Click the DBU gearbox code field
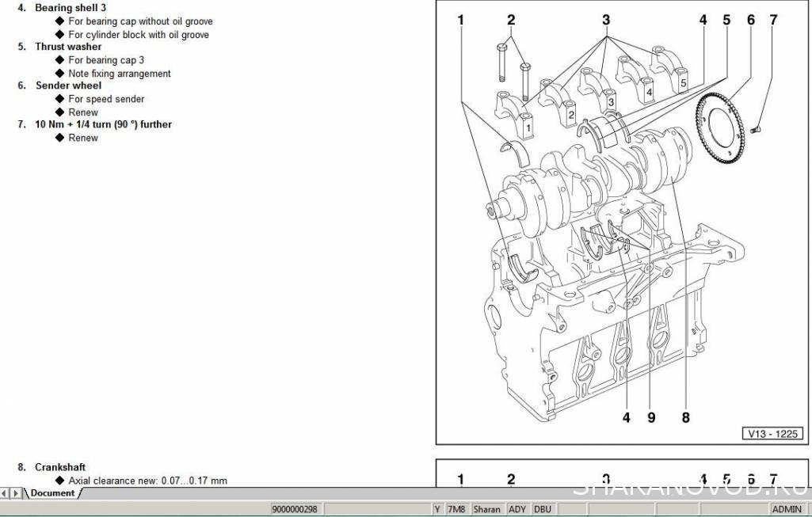The image size is (812, 517). tap(542, 509)
